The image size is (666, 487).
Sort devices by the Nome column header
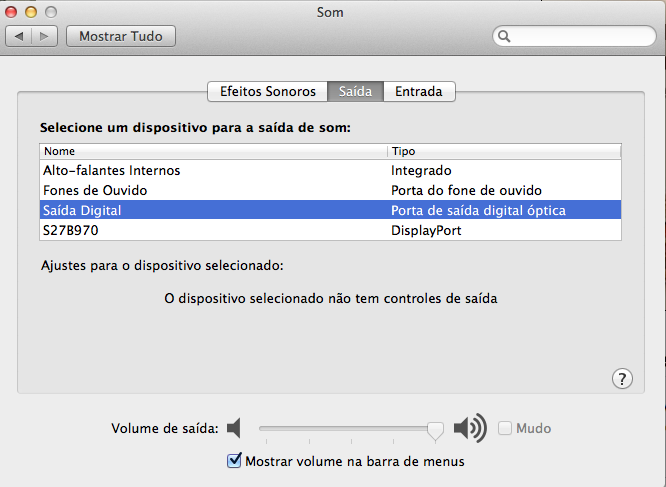[x=212, y=151]
